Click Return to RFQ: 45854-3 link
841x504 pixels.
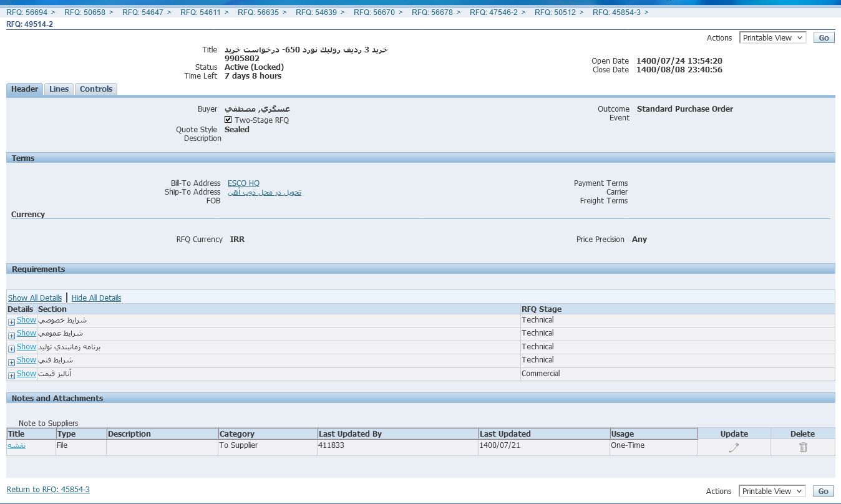click(x=48, y=490)
